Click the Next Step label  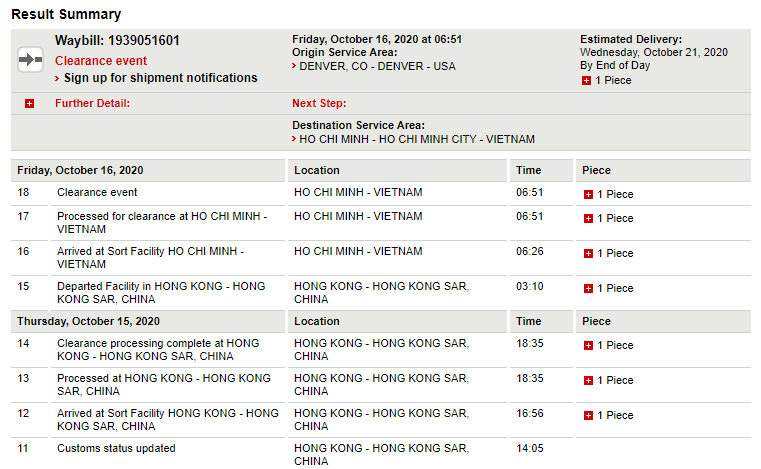pyautogui.click(x=318, y=103)
